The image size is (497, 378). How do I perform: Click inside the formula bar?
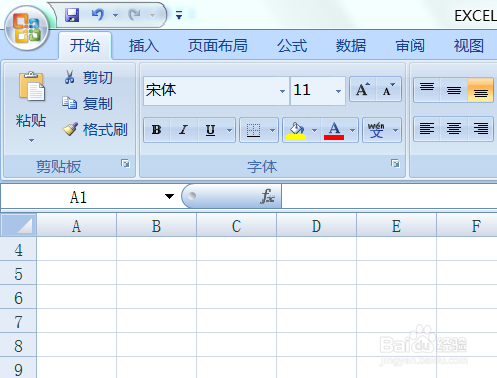pos(389,197)
